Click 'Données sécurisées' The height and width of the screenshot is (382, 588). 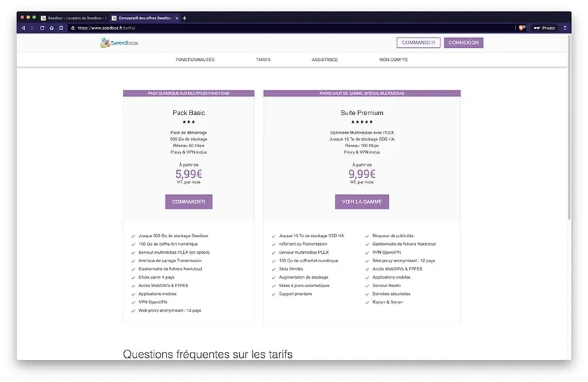pos(391,294)
